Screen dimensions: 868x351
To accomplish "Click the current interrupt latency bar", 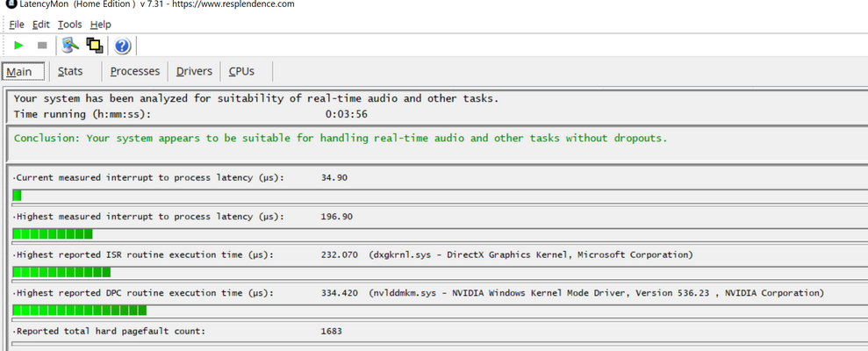I will coord(440,196).
